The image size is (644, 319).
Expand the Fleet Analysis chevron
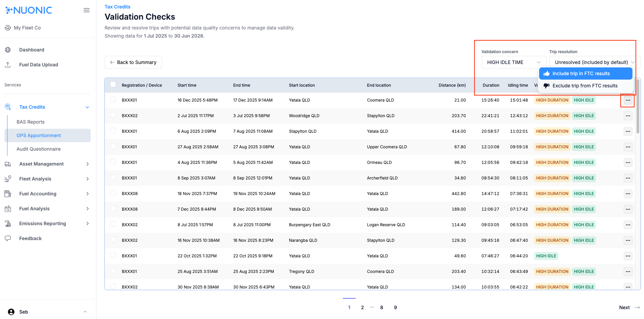pyautogui.click(x=87, y=179)
